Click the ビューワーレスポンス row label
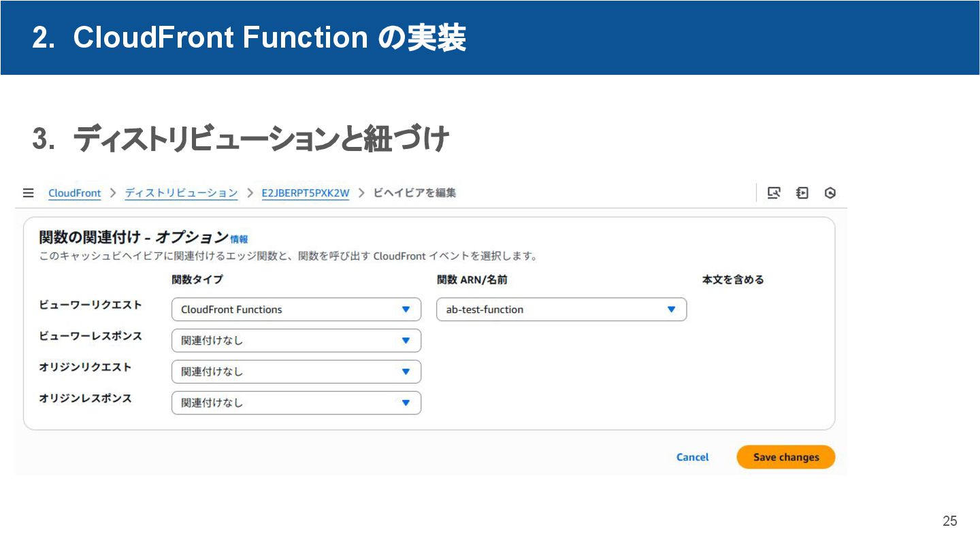Image resolution: width=980 pixels, height=551 pixels. [x=91, y=336]
